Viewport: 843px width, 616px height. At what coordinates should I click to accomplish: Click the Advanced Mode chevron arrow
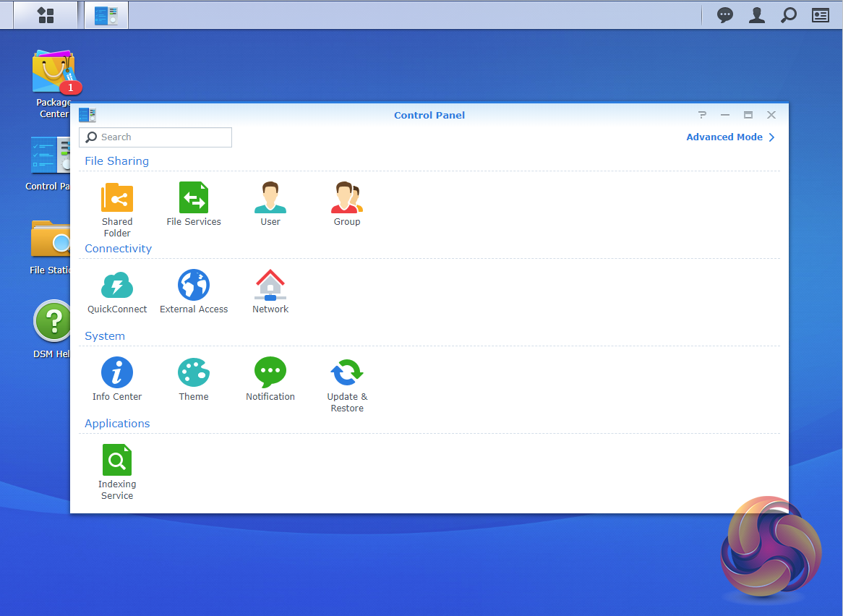771,137
